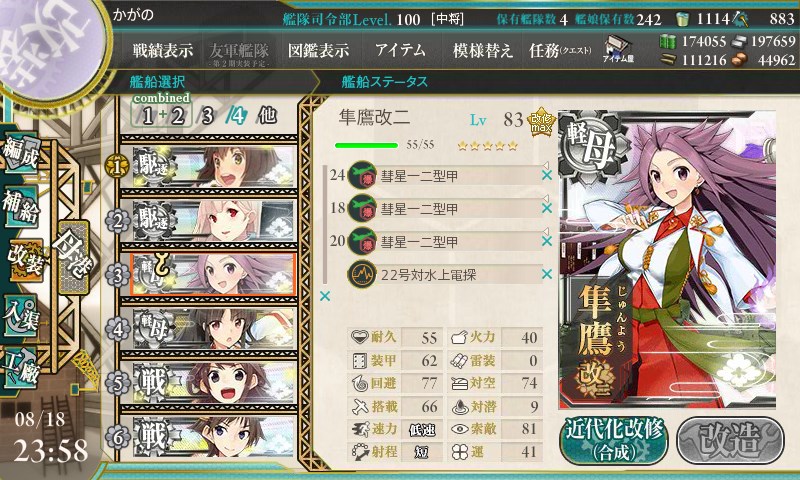Click the 改造 remodel button
The width and height of the screenshot is (800, 480).
coord(730,440)
